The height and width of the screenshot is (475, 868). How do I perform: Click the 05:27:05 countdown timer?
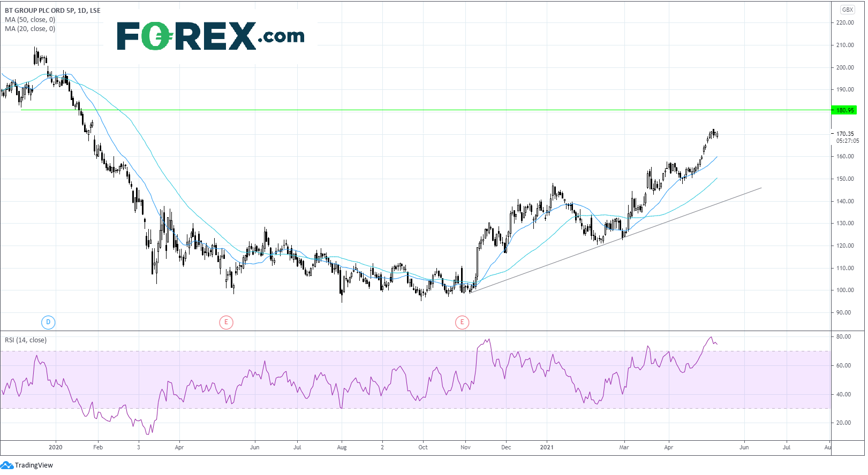848,141
